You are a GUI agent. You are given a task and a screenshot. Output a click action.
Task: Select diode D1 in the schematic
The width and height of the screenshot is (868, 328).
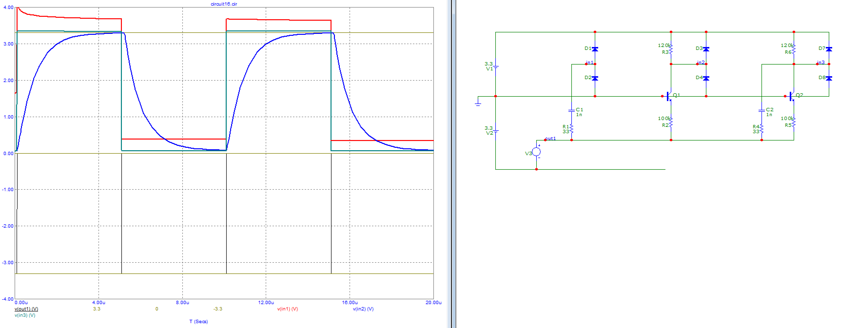[595, 49]
